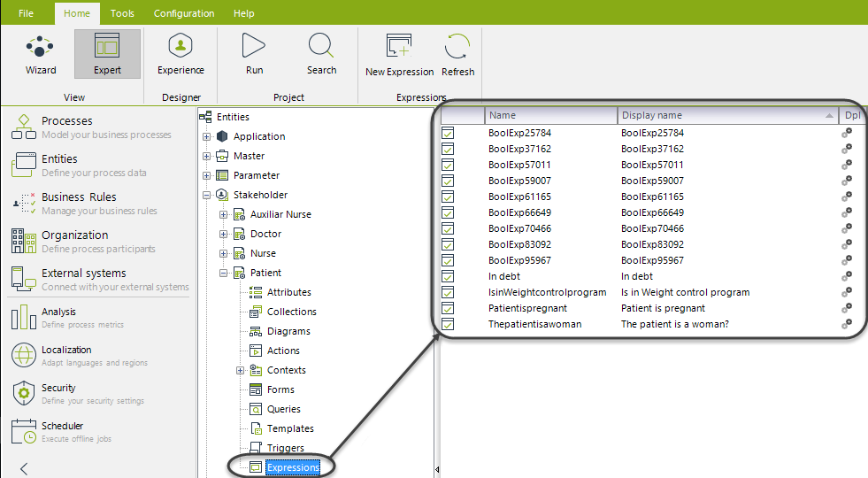This screenshot has width=868, height=478.
Task: Switch to Expert view
Action: tap(107, 54)
